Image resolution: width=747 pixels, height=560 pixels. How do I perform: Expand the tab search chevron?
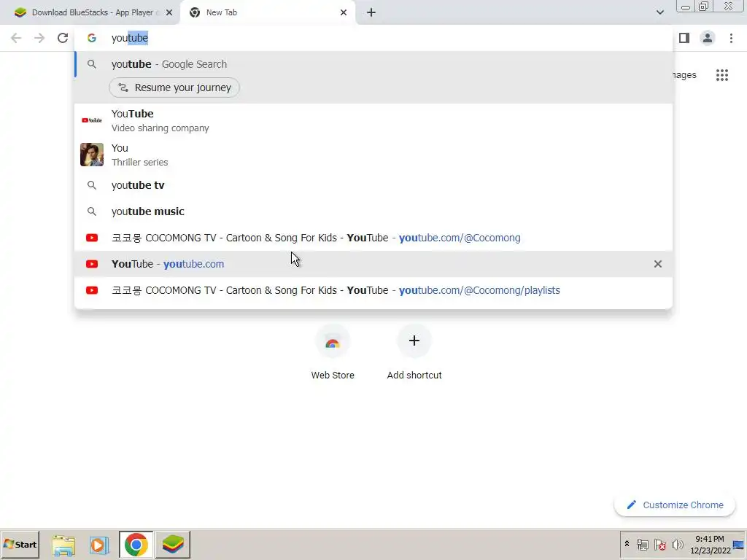(659, 12)
